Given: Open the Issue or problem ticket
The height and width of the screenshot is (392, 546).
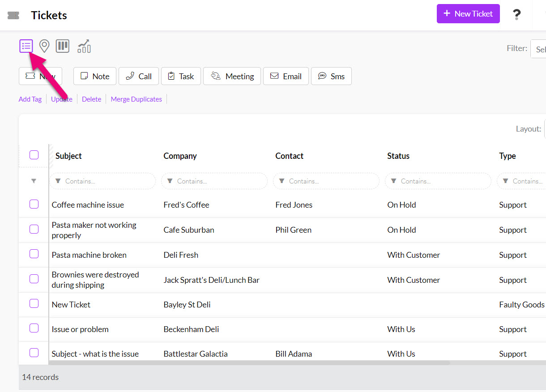Looking at the screenshot, I should (x=80, y=329).
